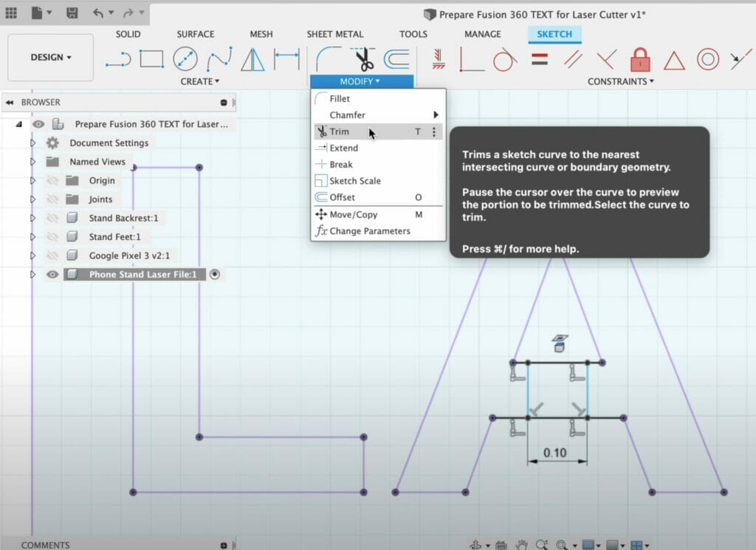Open the DESIGN workspace dropdown
The height and width of the screenshot is (550, 756).
(51, 58)
